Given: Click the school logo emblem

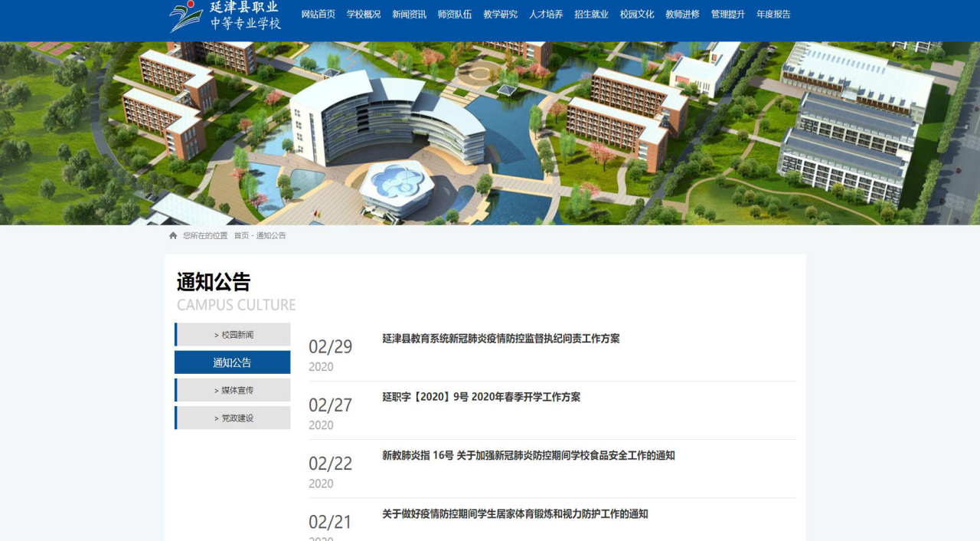Looking at the screenshot, I should [x=186, y=16].
